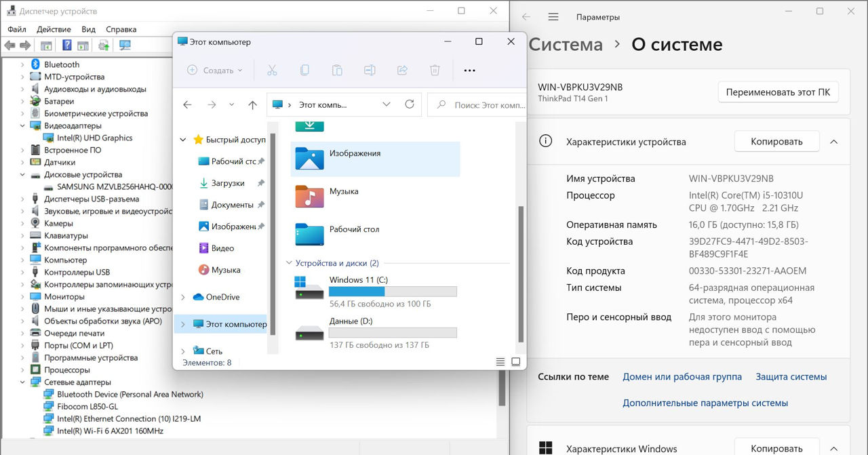Open the Settings hamburger navigation menu

pos(553,17)
